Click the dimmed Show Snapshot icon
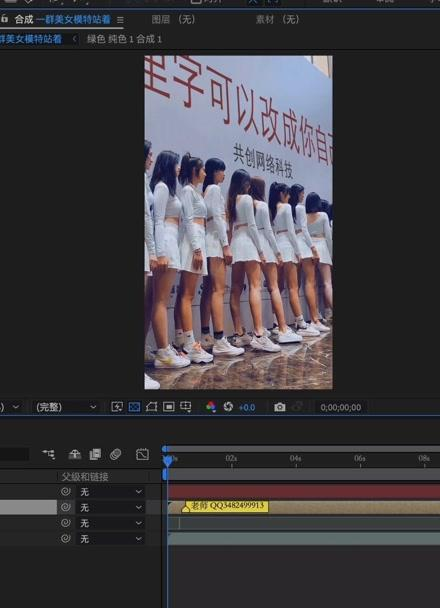440x608 pixels. point(297,407)
